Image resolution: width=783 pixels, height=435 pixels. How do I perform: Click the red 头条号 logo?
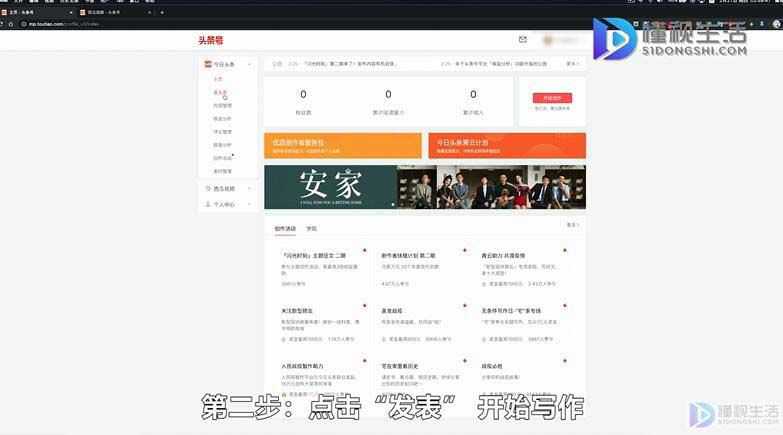point(211,40)
